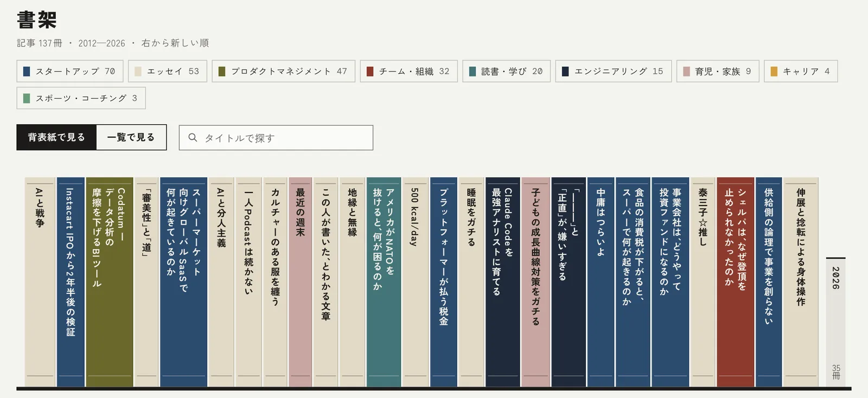Viewport: 868px width, 398px height.
Task: Toggle プロダクトマネジメント filter chip
Action: [x=283, y=71]
